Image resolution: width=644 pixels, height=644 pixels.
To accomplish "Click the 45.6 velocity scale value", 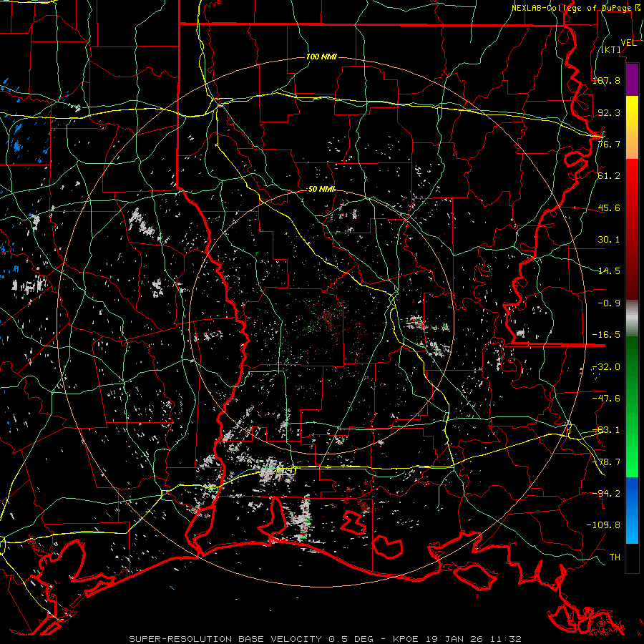I will pos(609,208).
